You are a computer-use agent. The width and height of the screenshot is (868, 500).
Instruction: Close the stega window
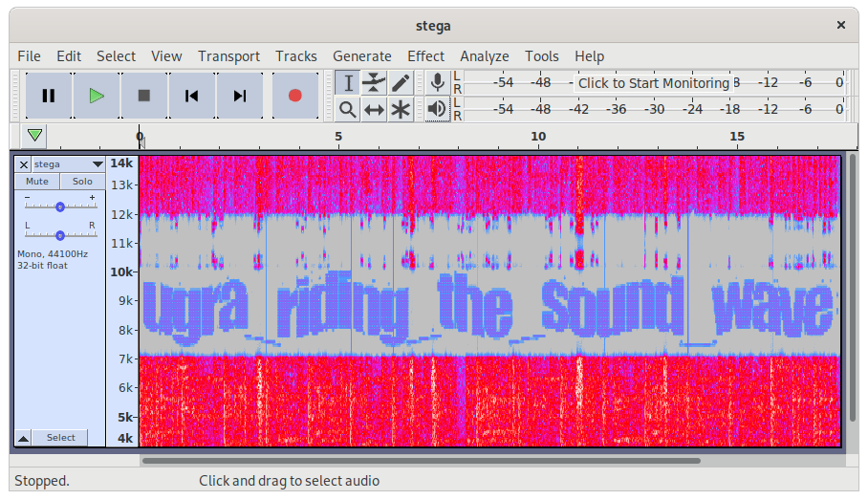coord(841,25)
